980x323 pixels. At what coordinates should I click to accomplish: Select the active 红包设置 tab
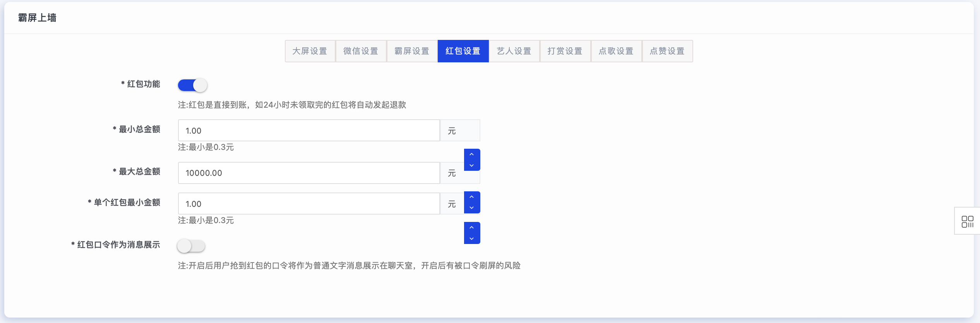click(x=463, y=51)
